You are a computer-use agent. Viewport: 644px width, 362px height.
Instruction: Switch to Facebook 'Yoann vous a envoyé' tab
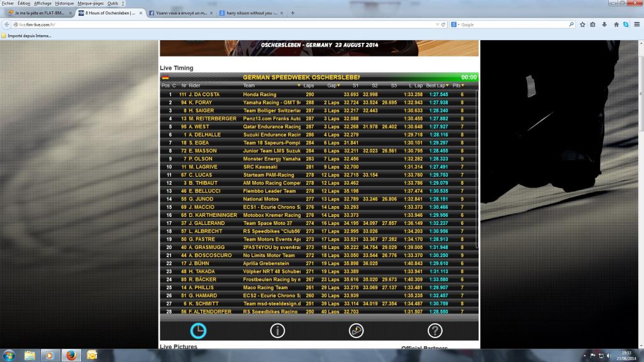click(x=180, y=13)
